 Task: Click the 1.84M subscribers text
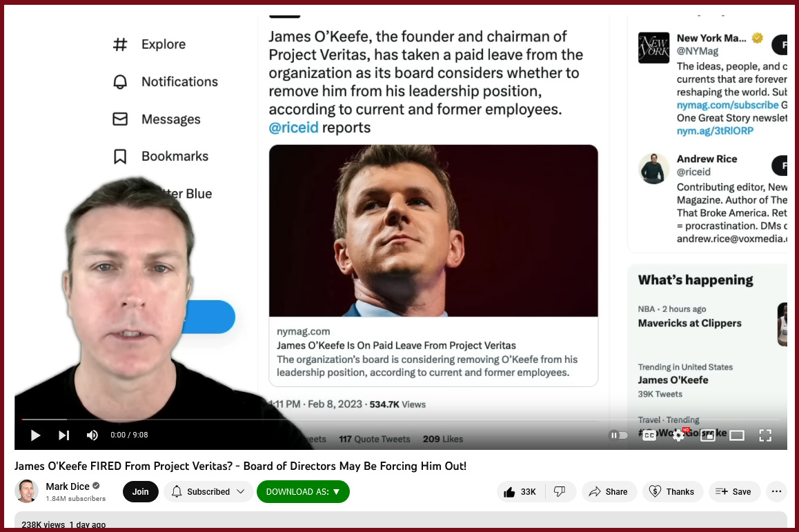(76, 499)
